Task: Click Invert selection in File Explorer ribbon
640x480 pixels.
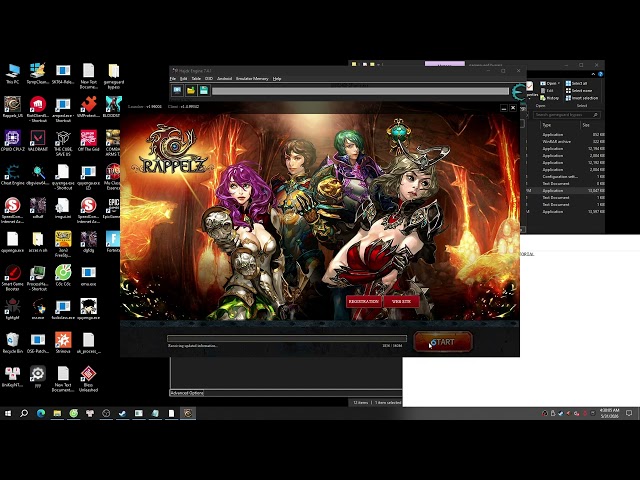Action: [x=582, y=98]
